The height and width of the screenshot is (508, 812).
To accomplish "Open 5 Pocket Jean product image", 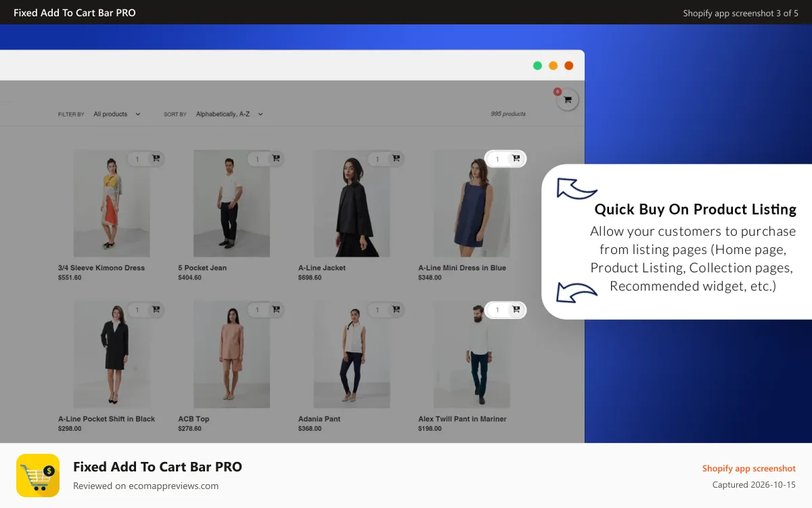I will (231, 203).
